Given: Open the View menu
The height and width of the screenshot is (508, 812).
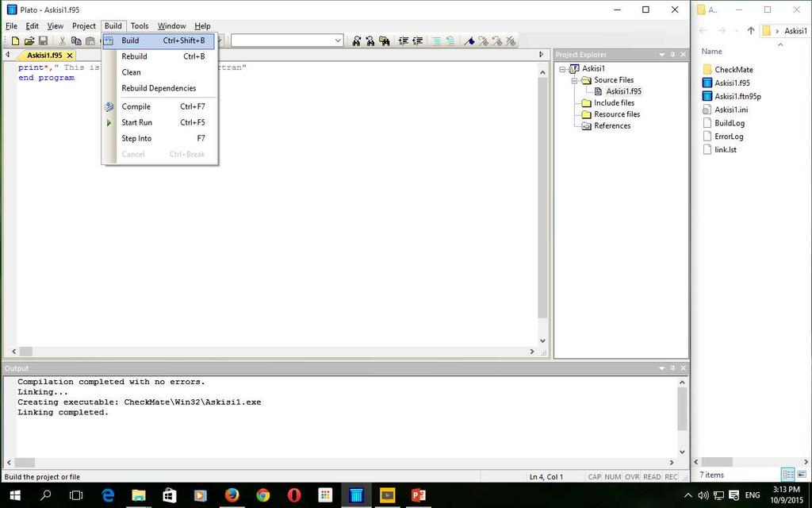Looking at the screenshot, I should pos(56,26).
